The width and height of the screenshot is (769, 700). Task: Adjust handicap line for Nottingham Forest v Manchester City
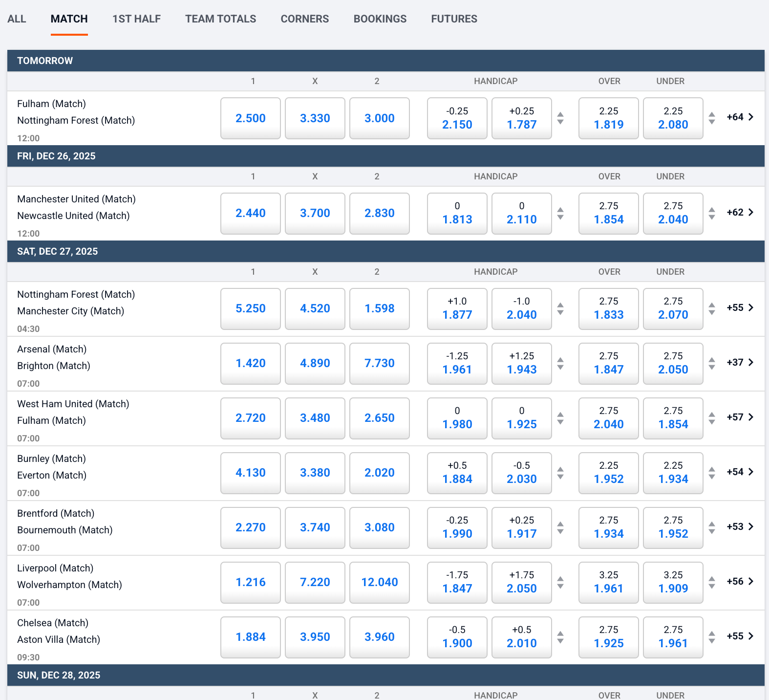coord(560,309)
